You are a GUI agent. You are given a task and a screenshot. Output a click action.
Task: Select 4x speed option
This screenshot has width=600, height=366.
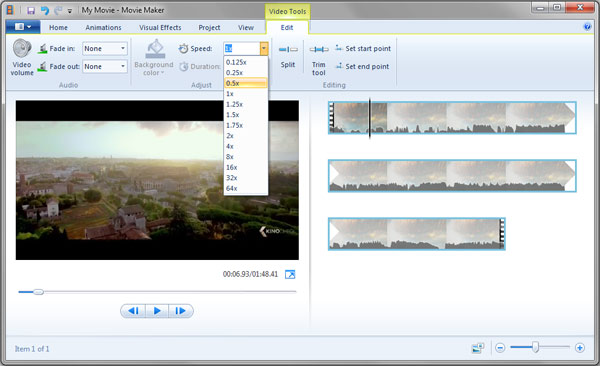pyautogui.click(x=246, y=146)
